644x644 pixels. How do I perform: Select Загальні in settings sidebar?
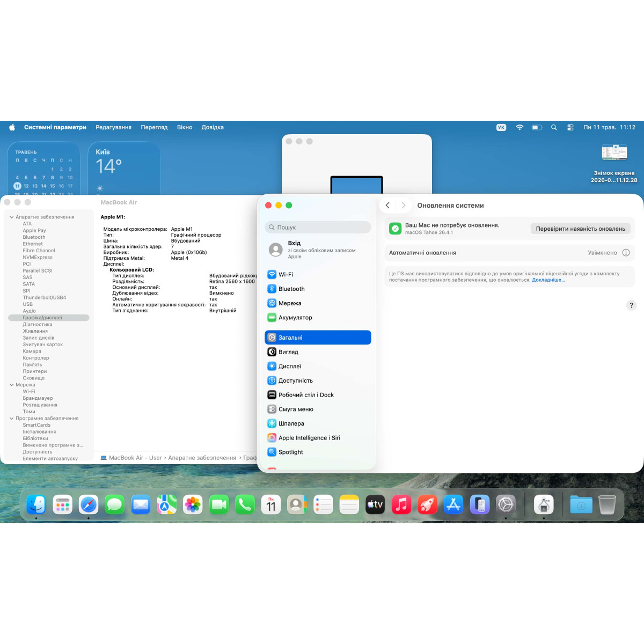coord(318,338)
